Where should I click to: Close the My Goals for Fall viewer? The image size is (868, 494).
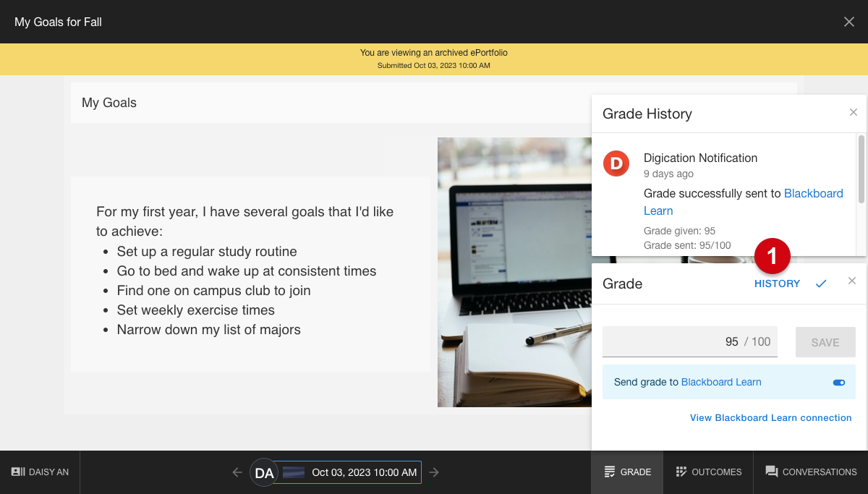pos(849,22)
